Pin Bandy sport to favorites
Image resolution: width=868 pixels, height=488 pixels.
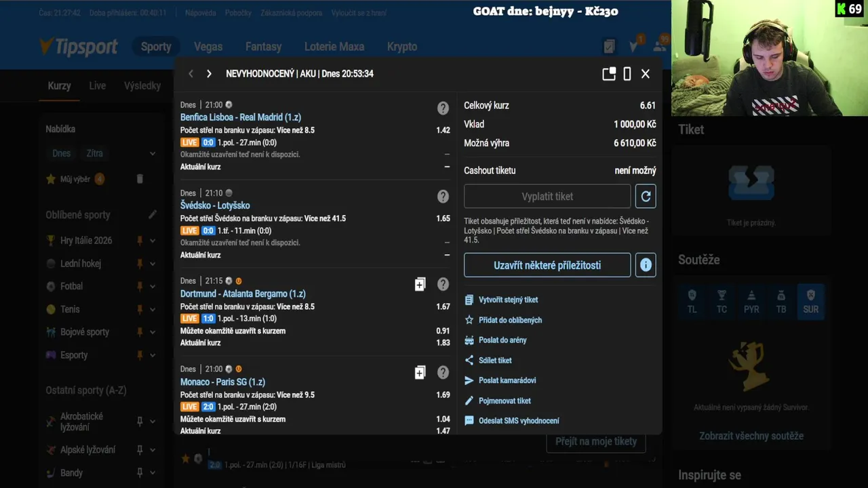coord(140,473)
